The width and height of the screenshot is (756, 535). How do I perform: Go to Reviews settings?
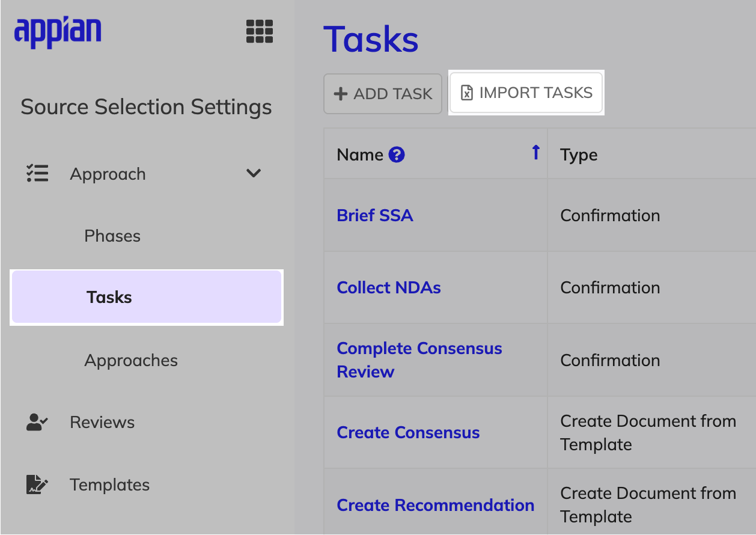[102, 422]
